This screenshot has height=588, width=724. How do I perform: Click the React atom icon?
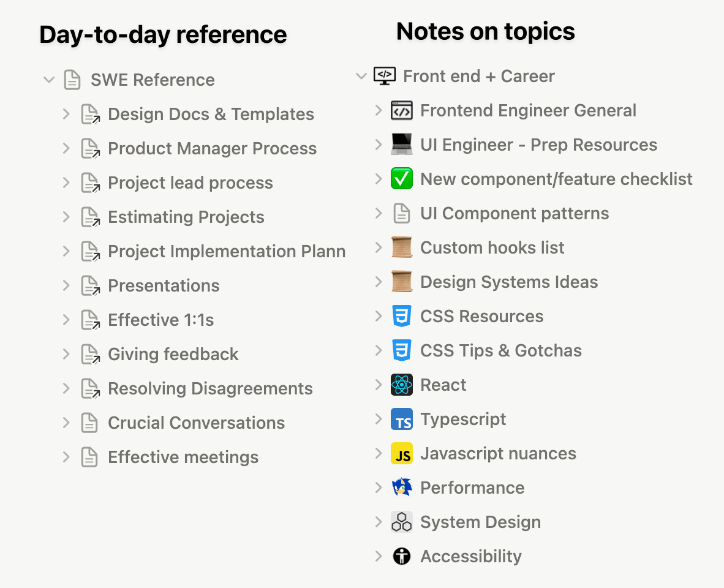point(401,385)
